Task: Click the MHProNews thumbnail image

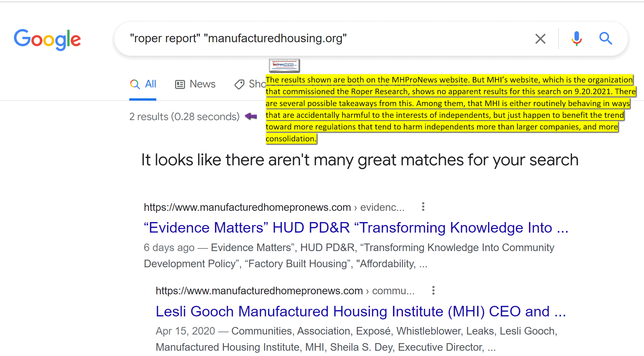Action: tap(284, 65)
